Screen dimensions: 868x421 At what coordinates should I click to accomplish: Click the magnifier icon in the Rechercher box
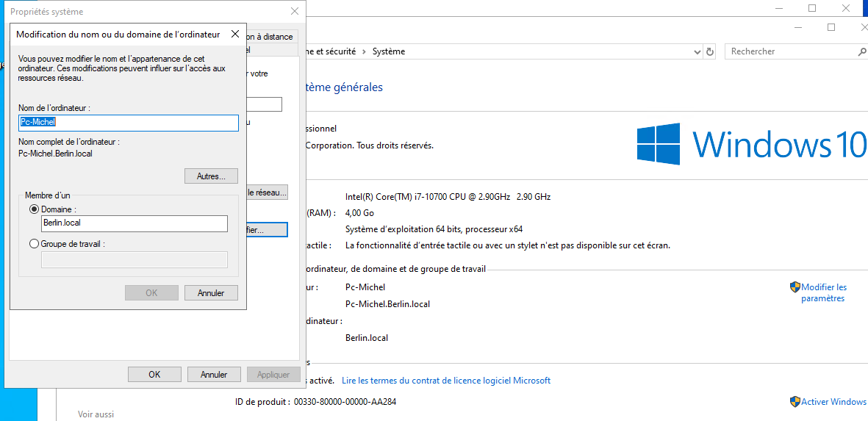pos(862,52)
